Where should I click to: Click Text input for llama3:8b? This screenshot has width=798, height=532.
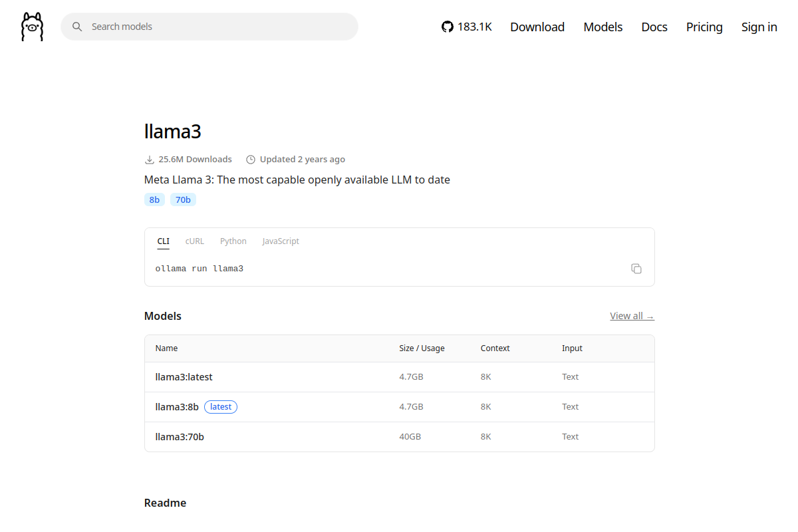click(x=571, y=407)
